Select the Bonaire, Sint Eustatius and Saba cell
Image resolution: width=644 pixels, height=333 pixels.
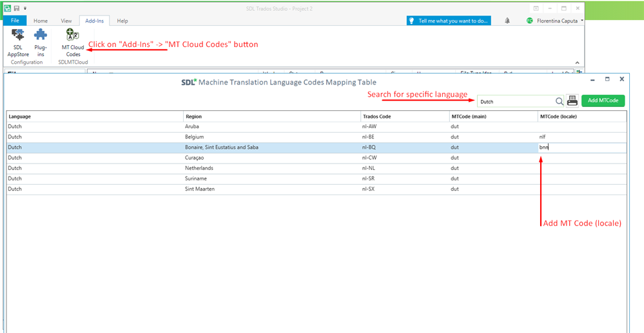click(272, 147)
